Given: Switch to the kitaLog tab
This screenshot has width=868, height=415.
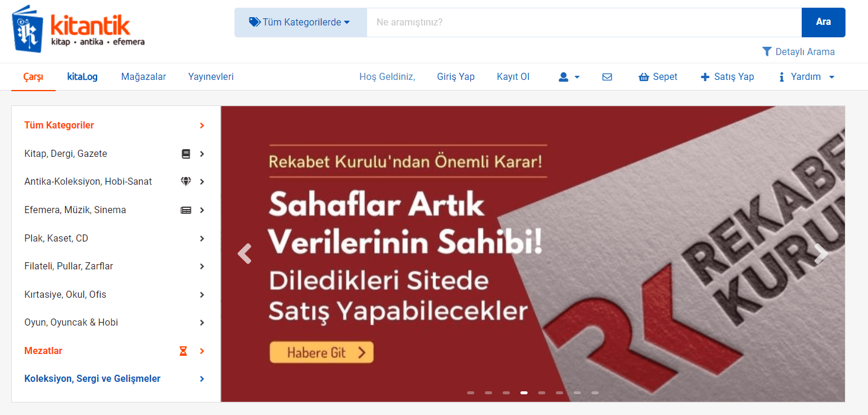Looking at the screenshot, I should pos(82,77).
